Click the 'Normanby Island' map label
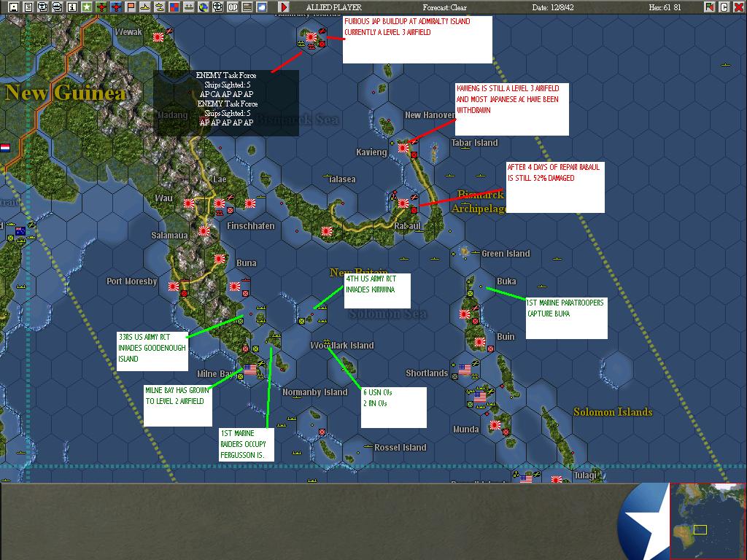Image resolution: width=747 pixels, height=560 pixels. [x=315, y=392]
